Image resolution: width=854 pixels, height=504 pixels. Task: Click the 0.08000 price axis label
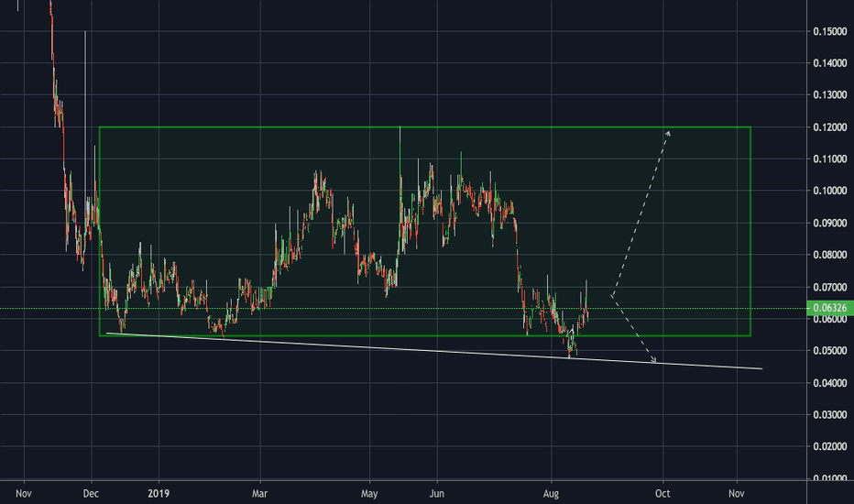[830, 255]
